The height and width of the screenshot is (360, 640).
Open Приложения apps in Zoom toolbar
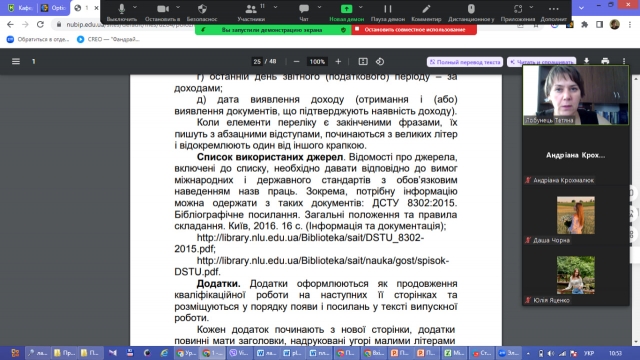tap(518, 12)
